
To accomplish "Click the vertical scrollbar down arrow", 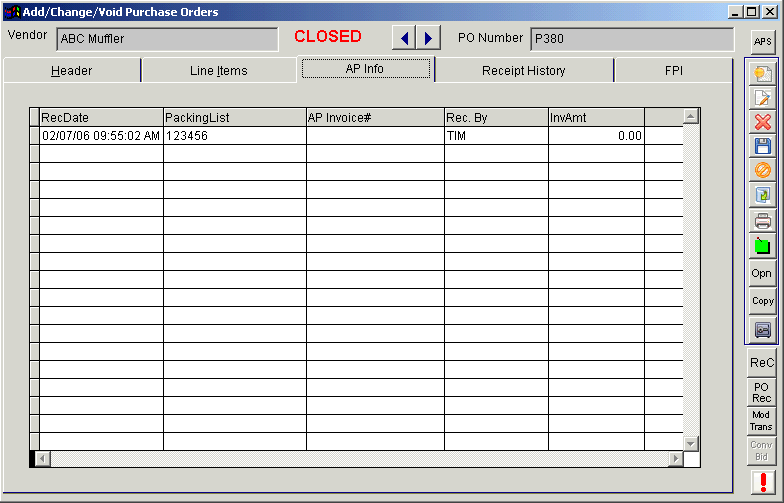I will [x=690, y=442].
